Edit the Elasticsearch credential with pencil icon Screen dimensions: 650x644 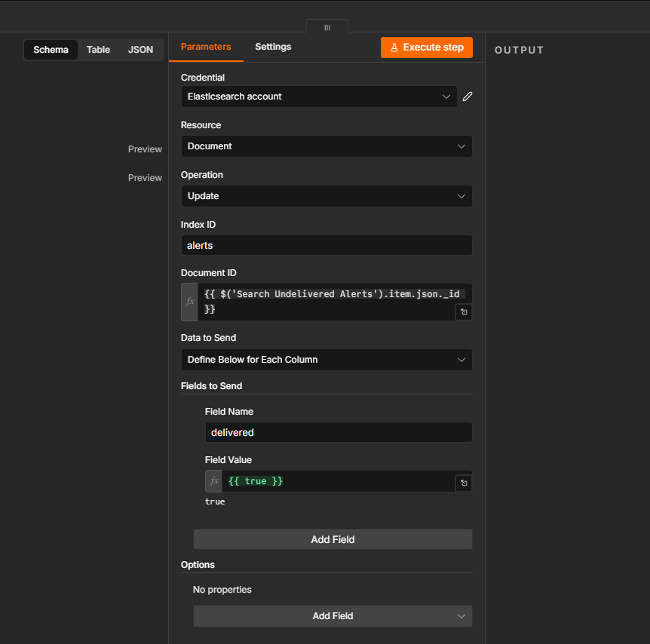coord(468,97)
